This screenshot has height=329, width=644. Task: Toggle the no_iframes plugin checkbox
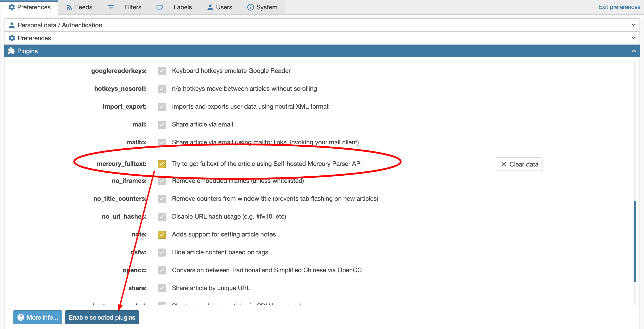(162, 181)
